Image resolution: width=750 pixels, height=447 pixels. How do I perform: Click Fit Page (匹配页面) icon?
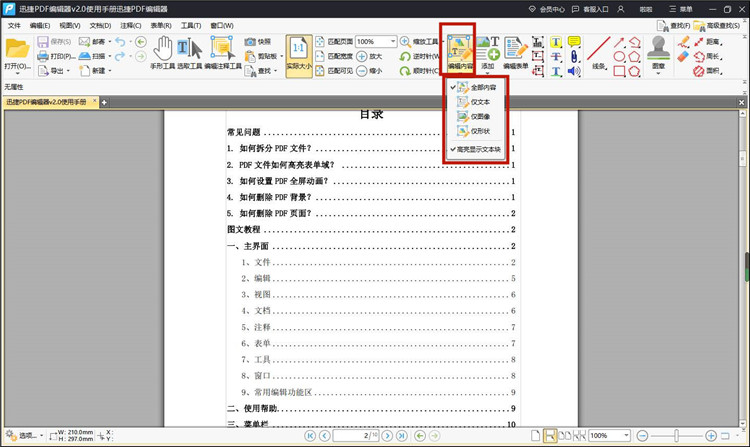coord(320,42)
